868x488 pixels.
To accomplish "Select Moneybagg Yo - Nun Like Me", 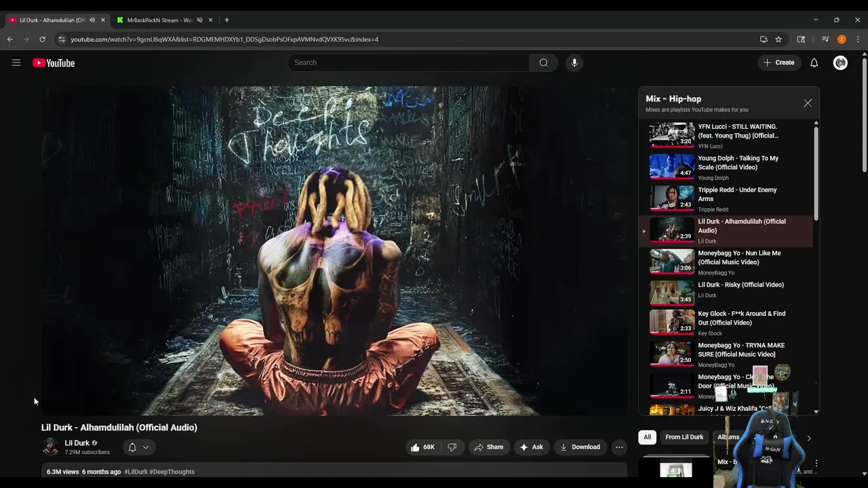I will tap(726, 263).
